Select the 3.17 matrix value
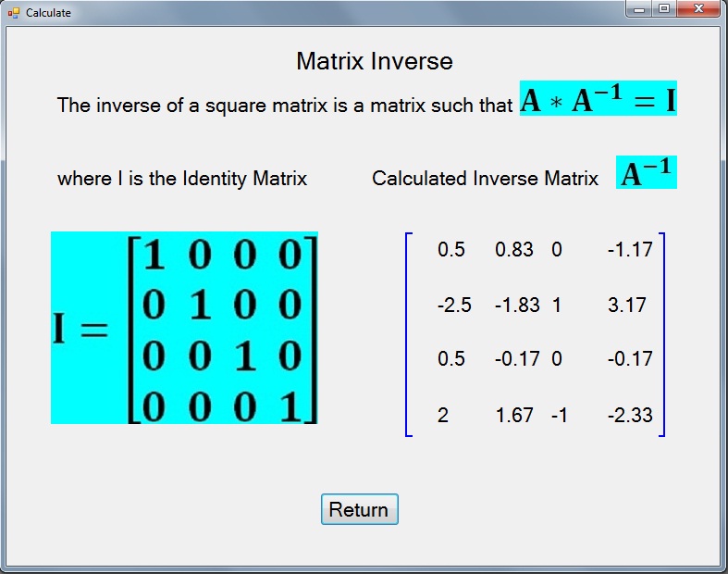Image resolution: width=728 pixels, height=574 pixels. coord(627,306)
